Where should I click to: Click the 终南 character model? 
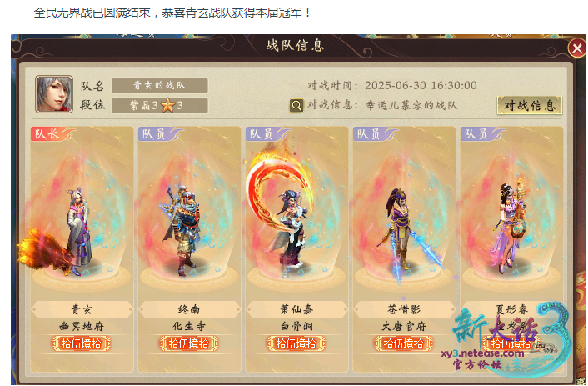coord(182,230)
